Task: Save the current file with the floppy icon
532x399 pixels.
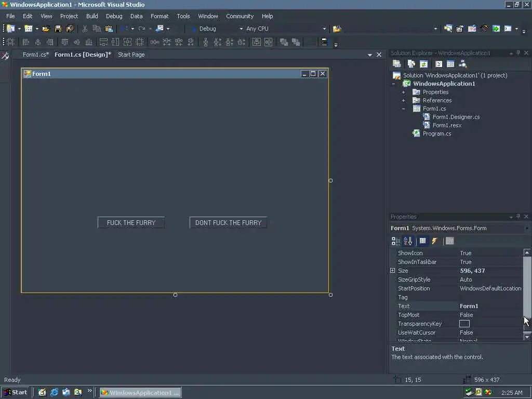Action: (58, 29)
